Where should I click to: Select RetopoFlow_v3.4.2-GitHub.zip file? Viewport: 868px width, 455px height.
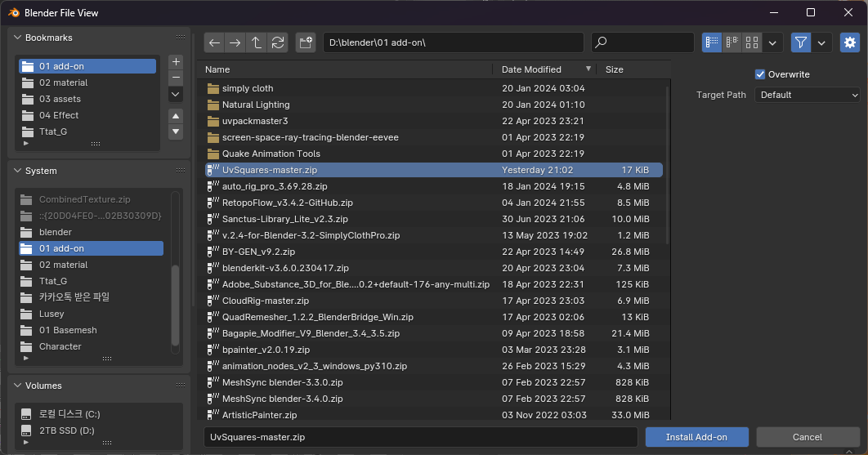(433, 203)
